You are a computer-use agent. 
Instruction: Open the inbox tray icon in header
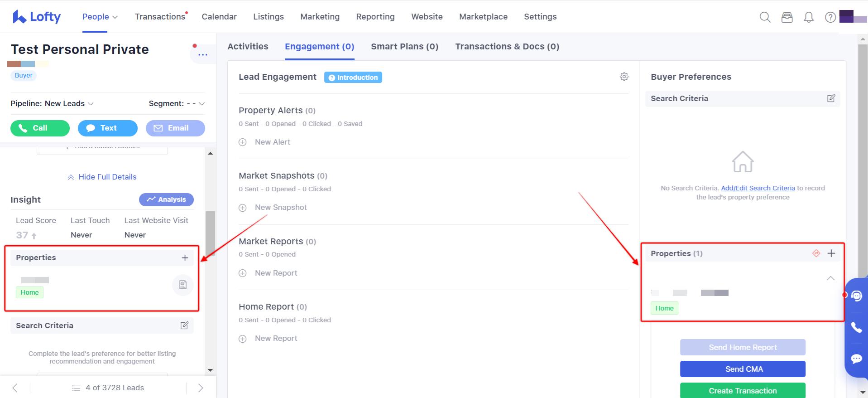pos(787,17)
